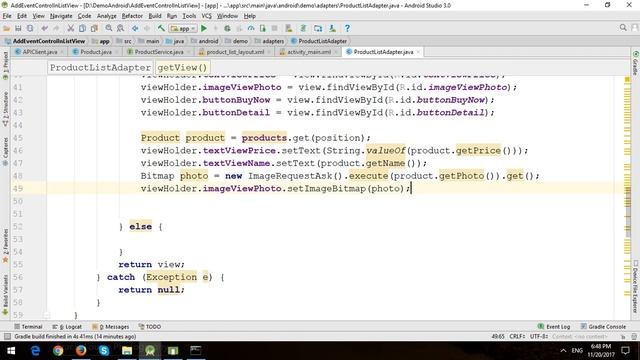Viewport: 640px width, 360px height.
Task: Open the Terminal tool window
Action: 28,327
